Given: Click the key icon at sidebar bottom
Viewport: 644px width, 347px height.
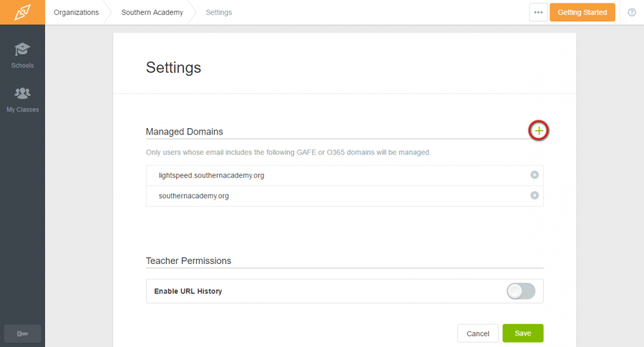Looking at the screenshot, I should pos(22,333).
